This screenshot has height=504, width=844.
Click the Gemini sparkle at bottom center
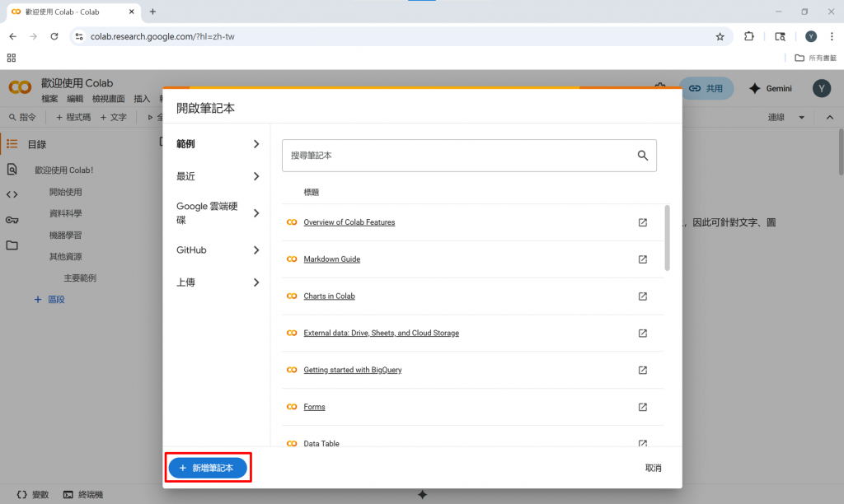click(423, 494)
